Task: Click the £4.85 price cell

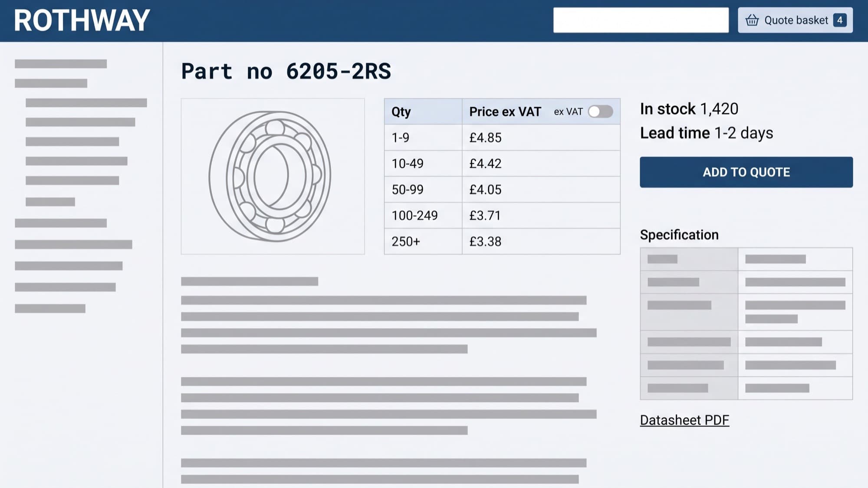Action: coord(541,138)
